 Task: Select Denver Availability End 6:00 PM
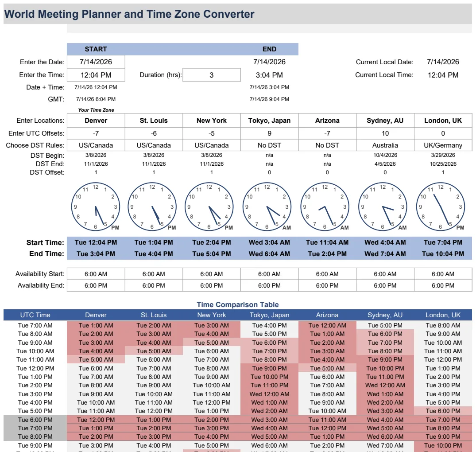tap(96, 285)
